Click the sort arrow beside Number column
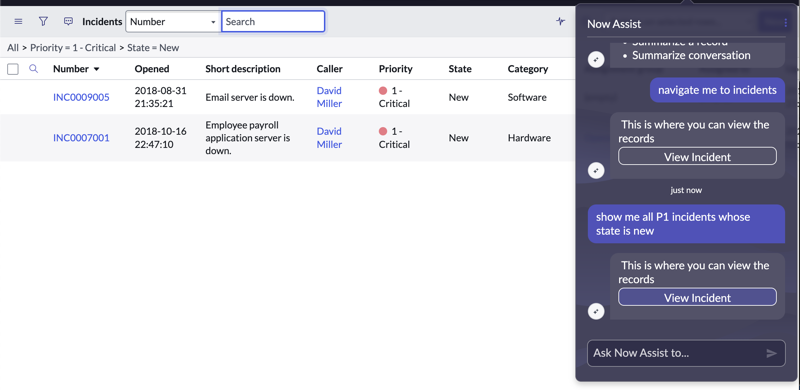The width and height of the screenshot is (800, 390). (96, 69)
